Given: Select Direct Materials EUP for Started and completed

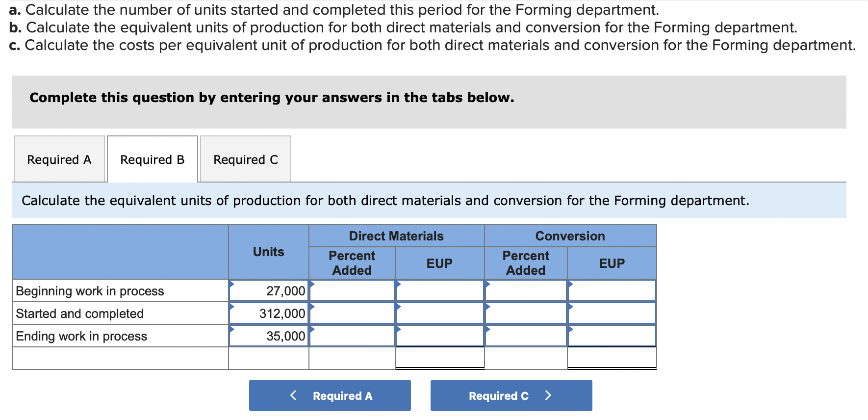Looking at the screenshot, I should click(x=439, y=314).
